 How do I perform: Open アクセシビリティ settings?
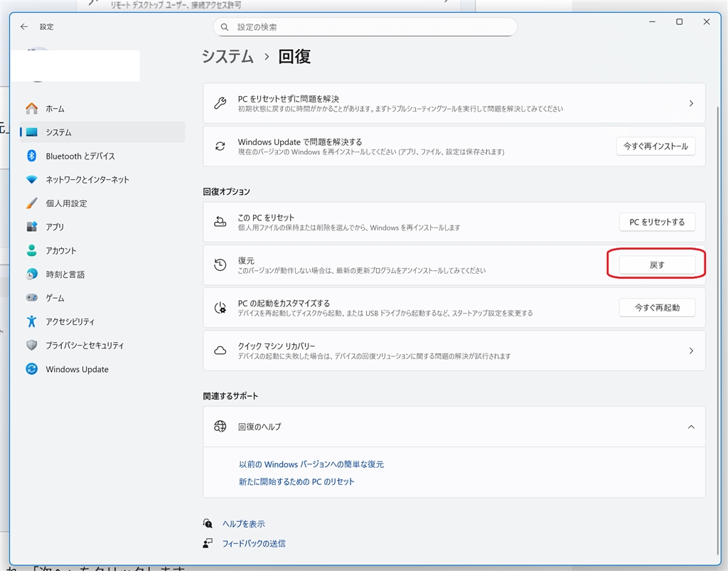(102, 321)
